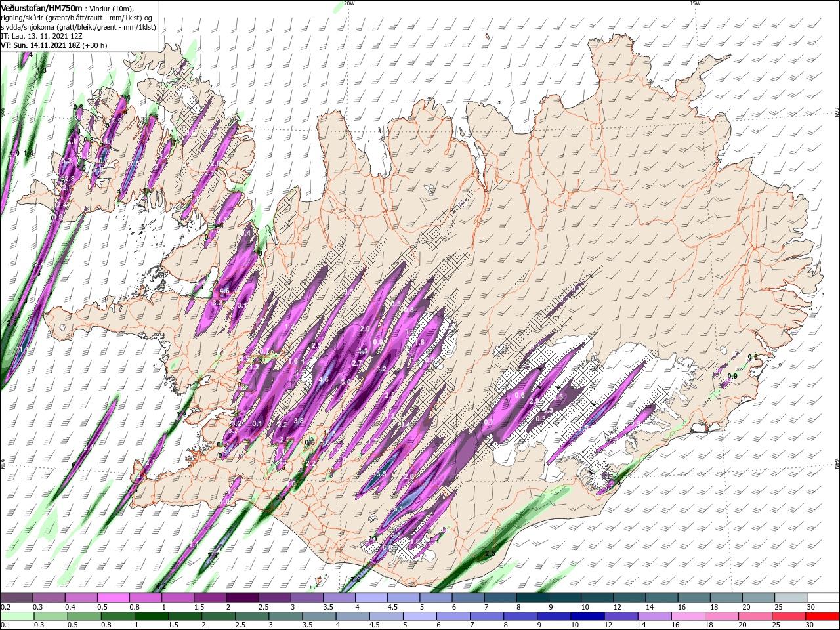Pick the white snow swatch starting at 30
Viewport: 840px width, 630px height.
823,597
